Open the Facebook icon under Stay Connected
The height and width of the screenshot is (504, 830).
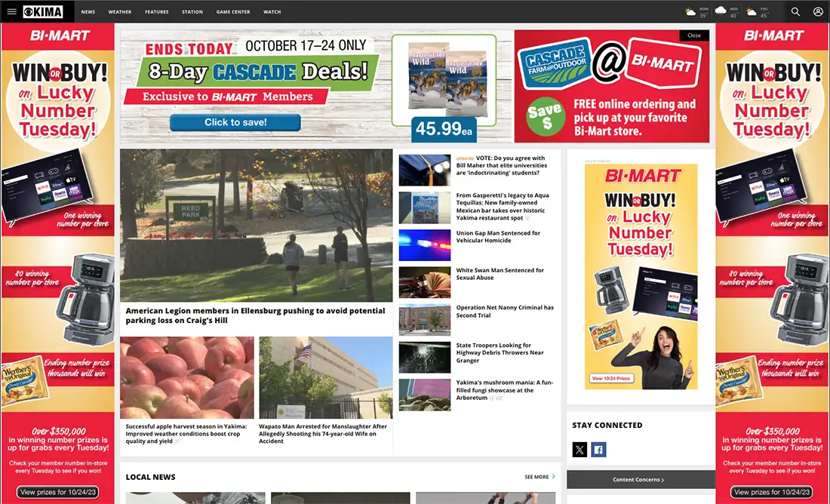click(598, 450)
